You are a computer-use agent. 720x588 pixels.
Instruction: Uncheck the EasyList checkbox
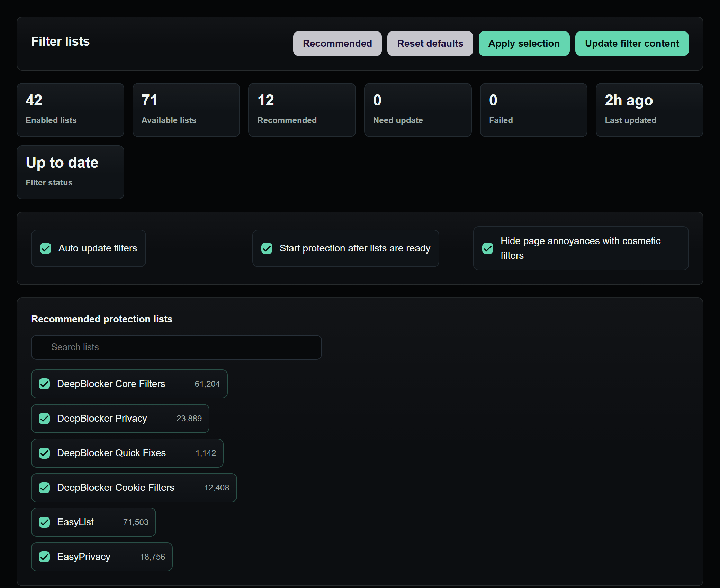pos(44,522)
